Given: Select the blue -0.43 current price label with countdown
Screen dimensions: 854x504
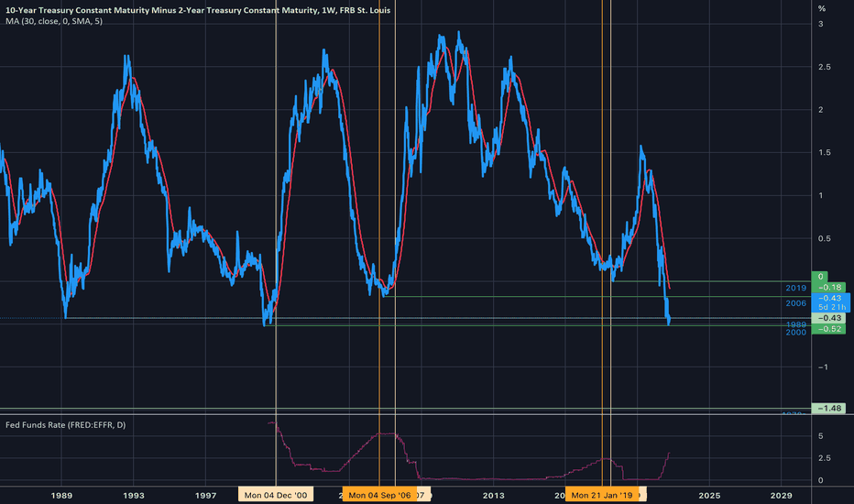Looking at the screenshot, I should 830,302.
